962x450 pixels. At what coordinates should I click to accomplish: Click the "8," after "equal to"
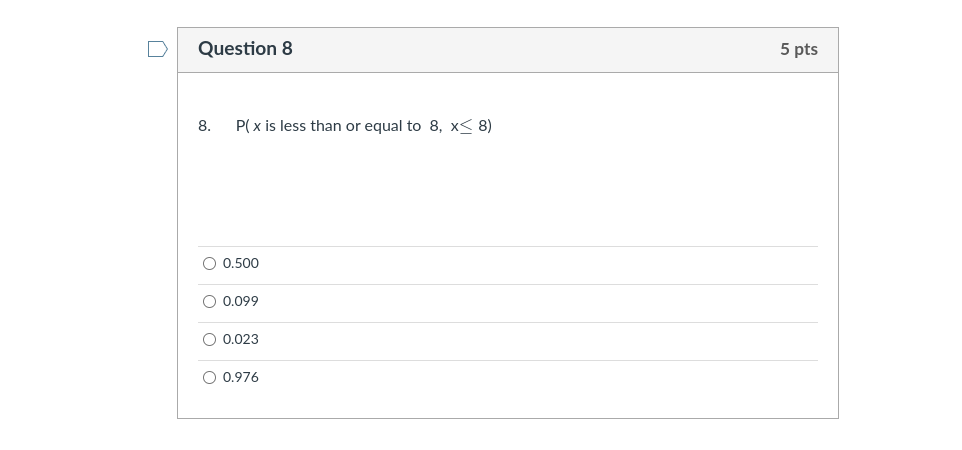pos(436,126)
